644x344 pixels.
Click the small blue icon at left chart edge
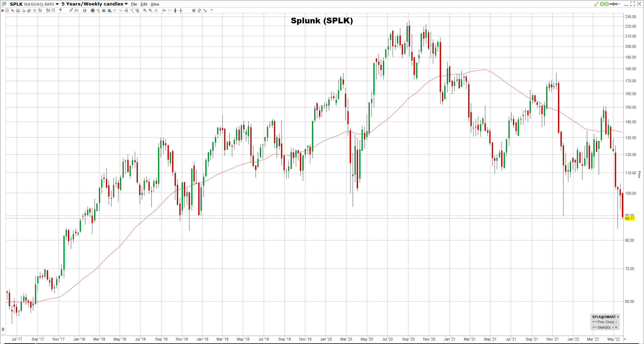(x=3, y=329)
